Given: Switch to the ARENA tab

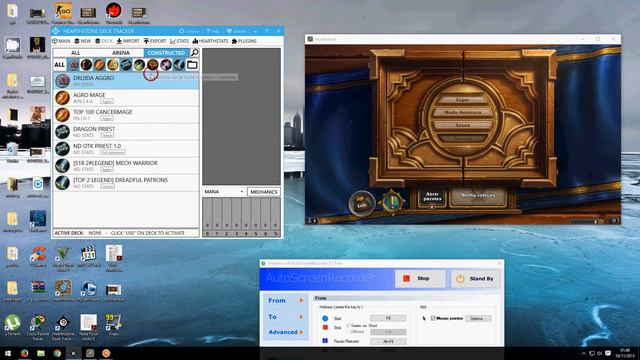Looking at the screenshot, I should click(121, 53).
